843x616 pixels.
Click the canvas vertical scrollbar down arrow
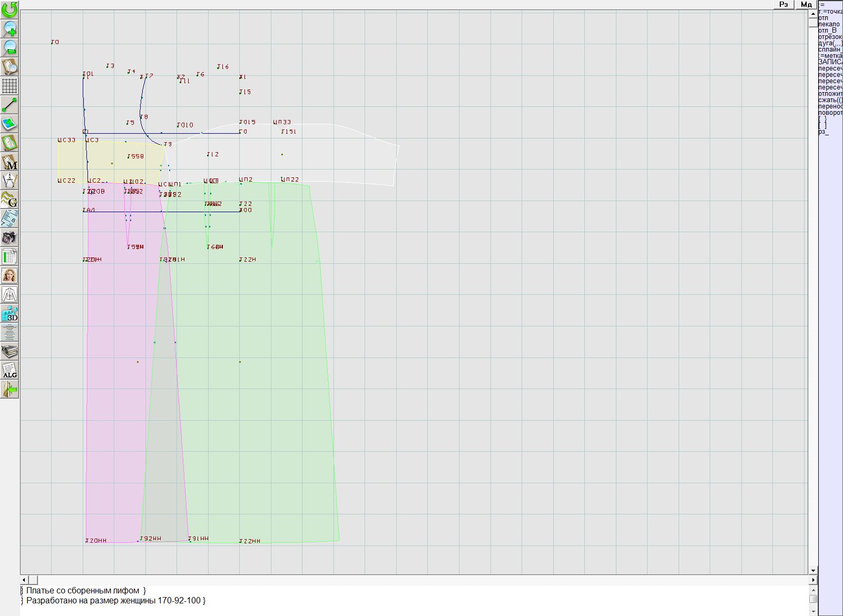(x=813, y=570)
